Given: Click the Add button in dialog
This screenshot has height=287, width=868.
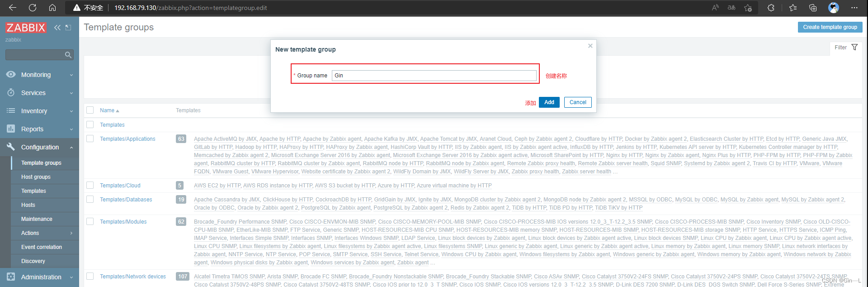Looking at the screenshot, I should (549, 102).
